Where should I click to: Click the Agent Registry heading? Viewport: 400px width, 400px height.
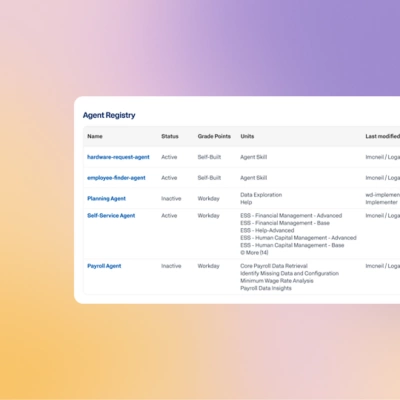pyautogui.click(x=109, y=115)
